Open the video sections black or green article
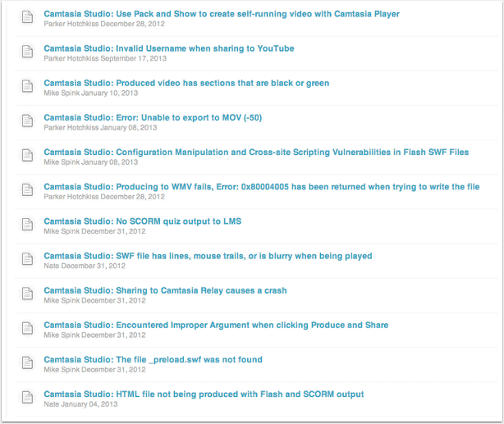The width and height of the screenshot is (504, 424). (x=186, y=83)
